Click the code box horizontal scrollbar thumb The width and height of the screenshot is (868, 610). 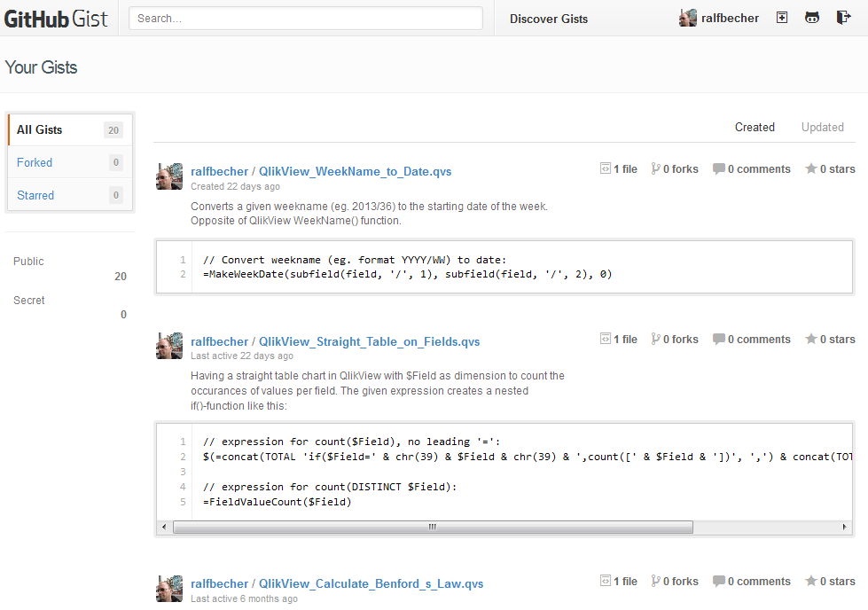(433, 527)
